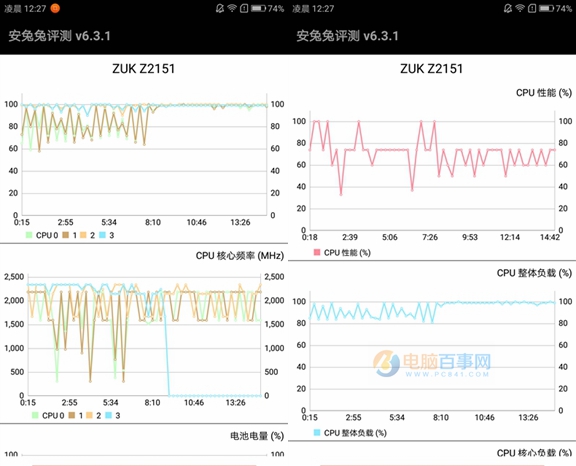
Task: Tap the battery icon in left screenshot status bar
Action: point(258,8)
